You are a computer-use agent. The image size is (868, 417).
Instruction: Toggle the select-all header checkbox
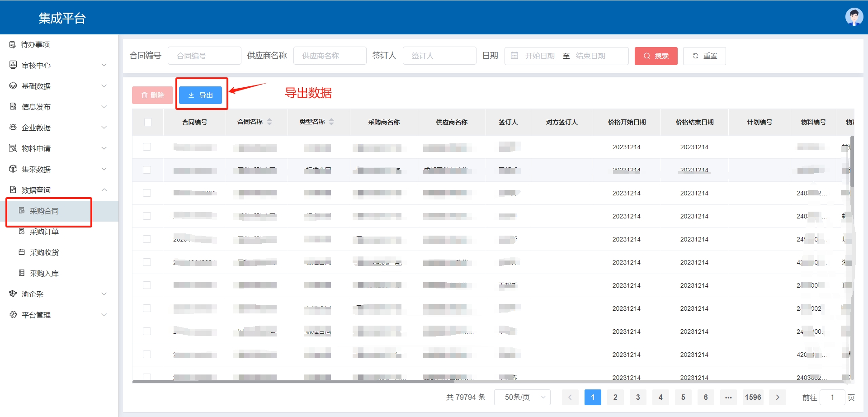click(x=148, y=122)
